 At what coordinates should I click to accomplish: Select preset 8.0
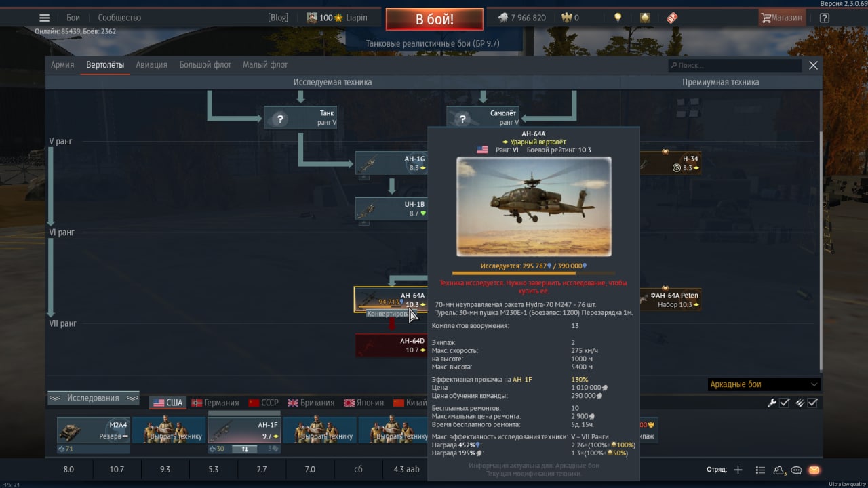pyautogui.click(x=68, y=469)
